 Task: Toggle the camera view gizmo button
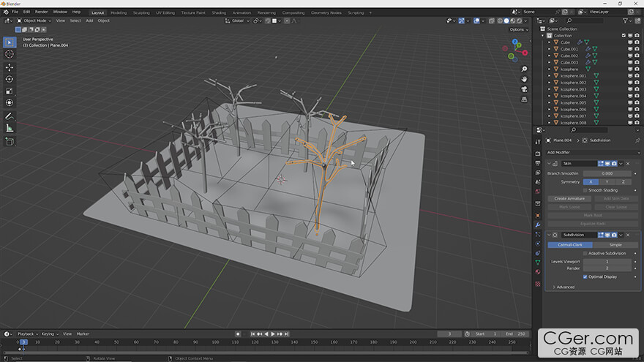[525, 89]
